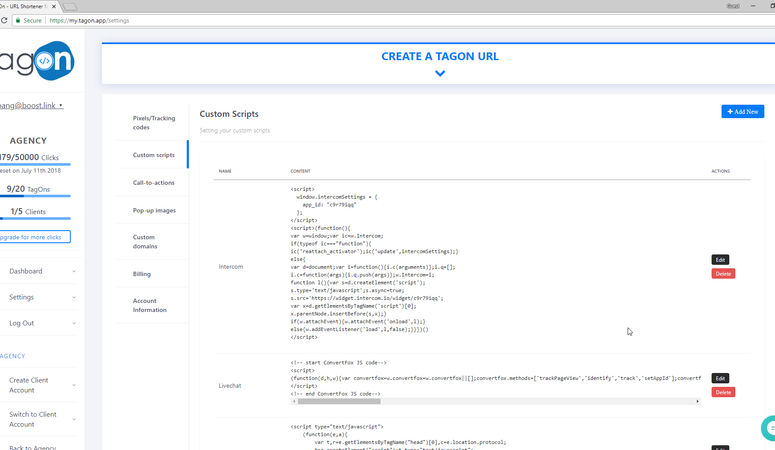Delete the Livechat script

[x=723, y=392]
